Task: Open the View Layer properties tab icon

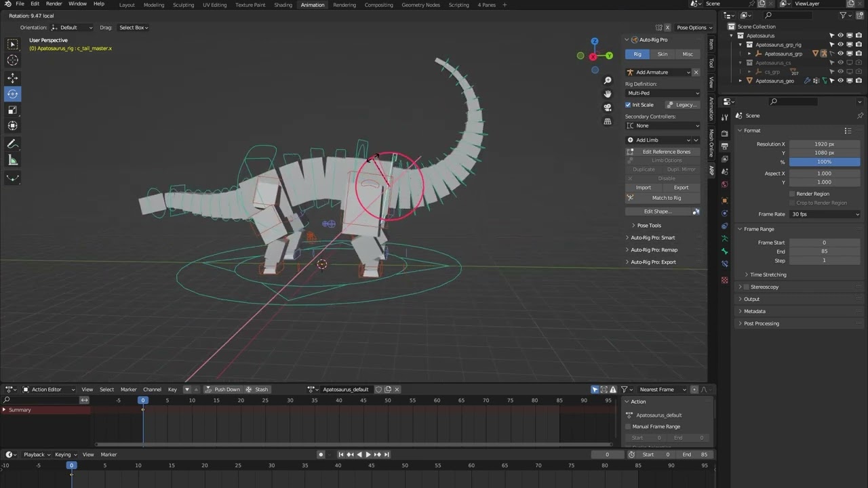Action: pyautogui.click(x=725, y=159)
